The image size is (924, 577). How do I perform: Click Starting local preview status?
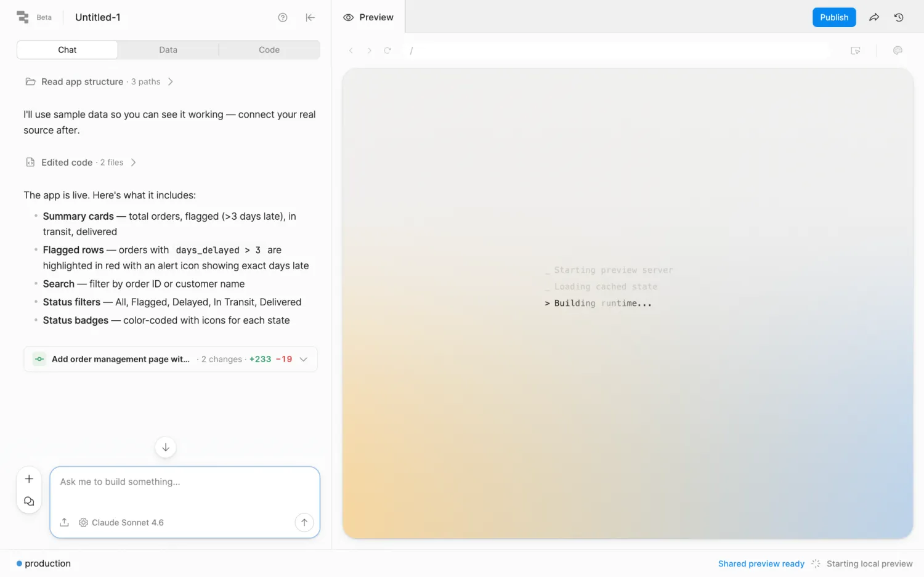(x=869, y=563)
